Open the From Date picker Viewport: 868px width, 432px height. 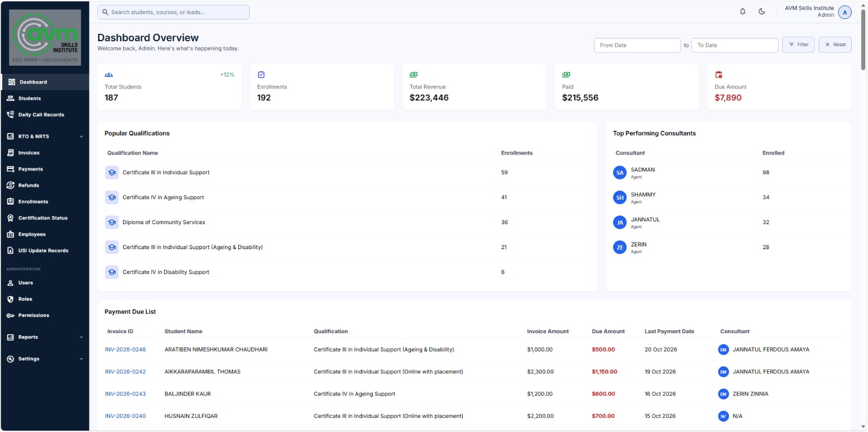click(637, 45)
